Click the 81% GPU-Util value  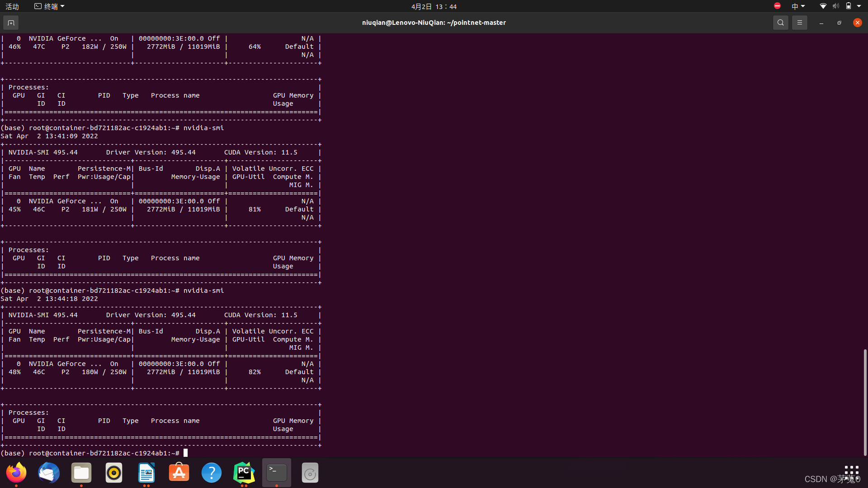255,209
